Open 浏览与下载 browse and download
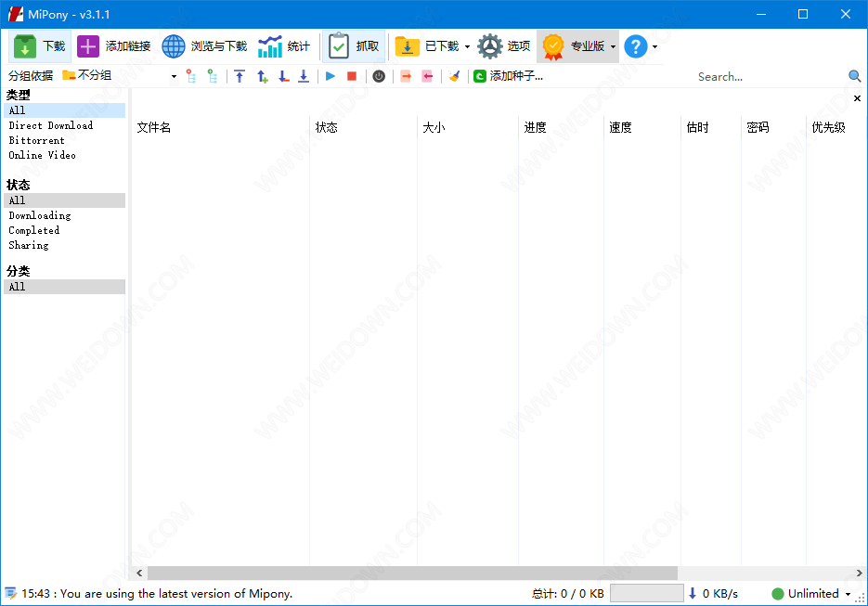The height and width of the screenshot is (606, 868). click(x=204, y=46)
